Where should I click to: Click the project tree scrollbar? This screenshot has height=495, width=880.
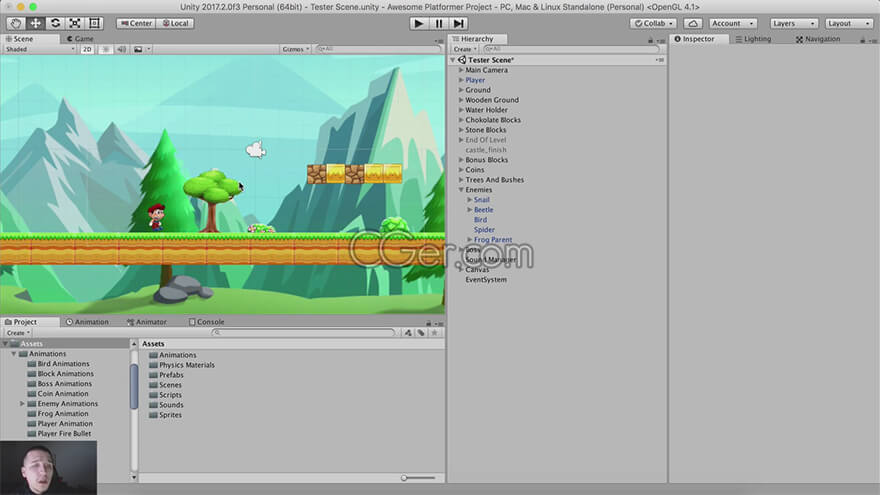coord(134,387)
